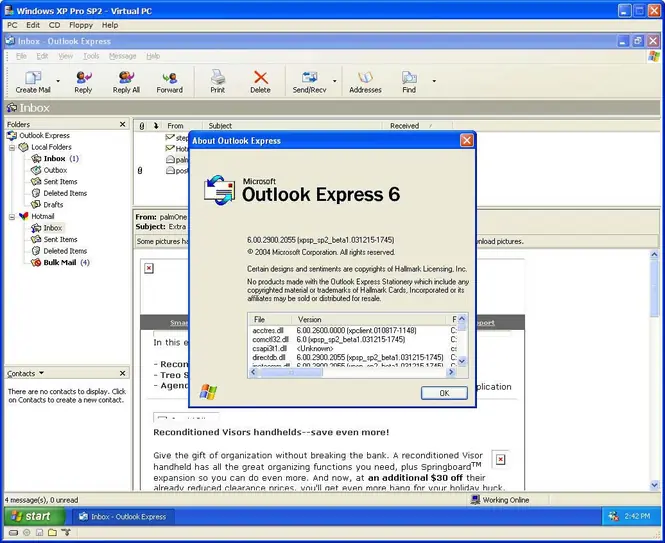The width and height of the screenshot is (665, 543).
Task: Select Deleted Items under Local Folders
Action: [x=65, y=193]
